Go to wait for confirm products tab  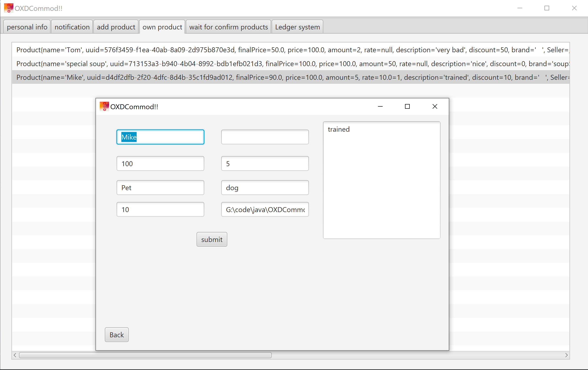pos(228,27)
